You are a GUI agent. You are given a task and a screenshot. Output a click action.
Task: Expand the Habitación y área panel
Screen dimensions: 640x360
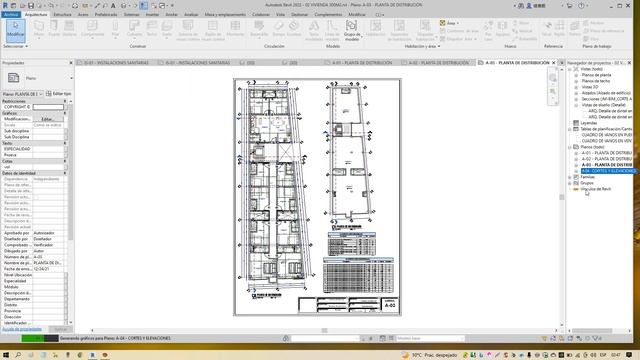click(x=422, y=46)
